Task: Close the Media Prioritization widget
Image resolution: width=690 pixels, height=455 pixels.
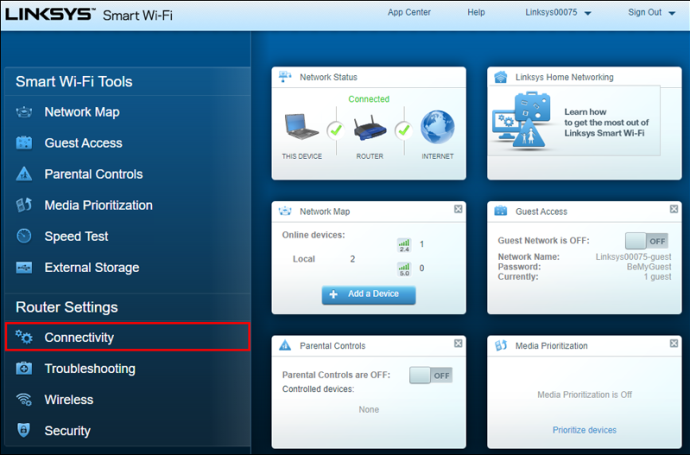Action: (x=674, y=343)
